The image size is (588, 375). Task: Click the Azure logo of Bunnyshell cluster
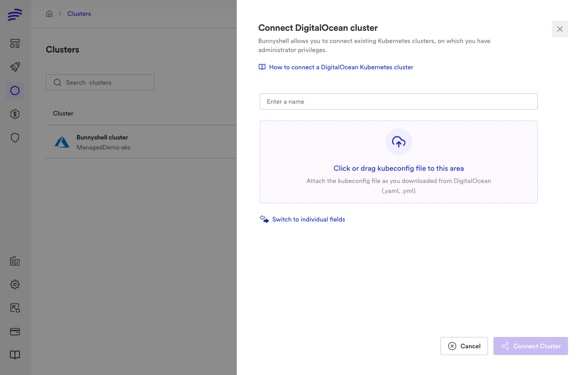point(62,142)
